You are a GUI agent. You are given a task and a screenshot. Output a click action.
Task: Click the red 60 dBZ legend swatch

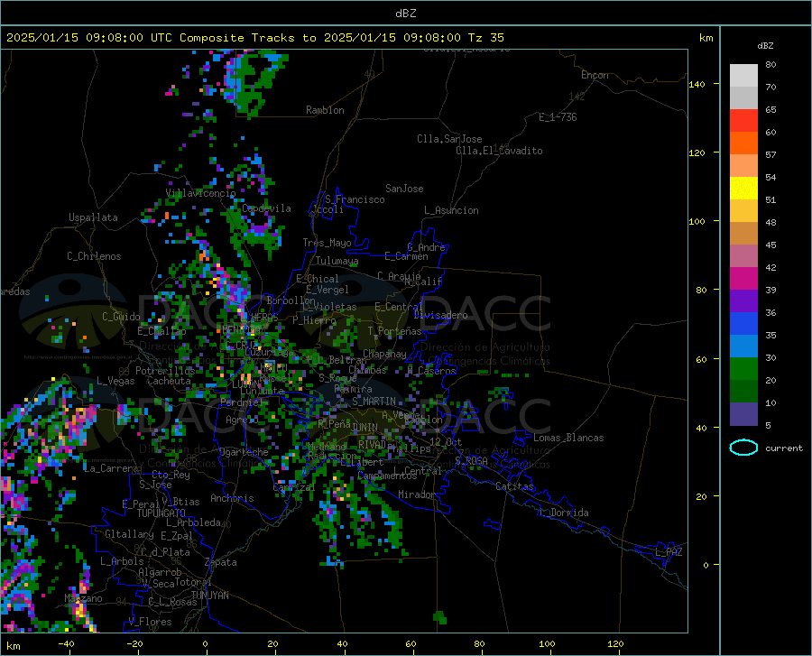point(743,121)
